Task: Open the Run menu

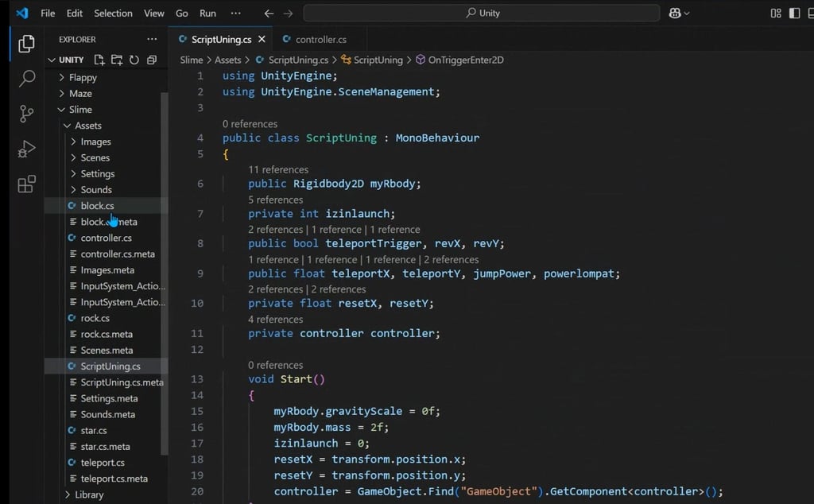Action: click(x=207, y=13)
